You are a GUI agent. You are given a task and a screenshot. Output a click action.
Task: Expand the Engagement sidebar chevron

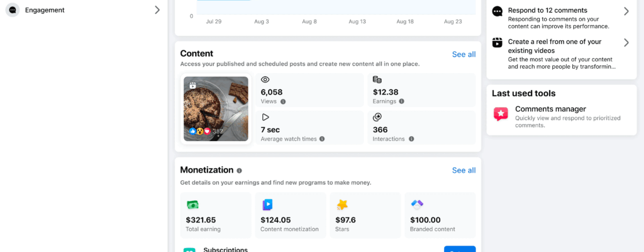157,10
